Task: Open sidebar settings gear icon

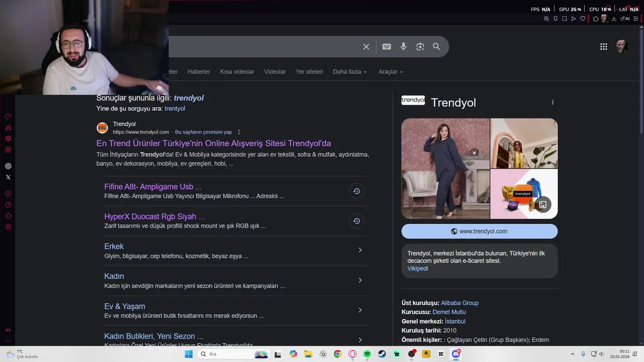Action: (8, 227)
